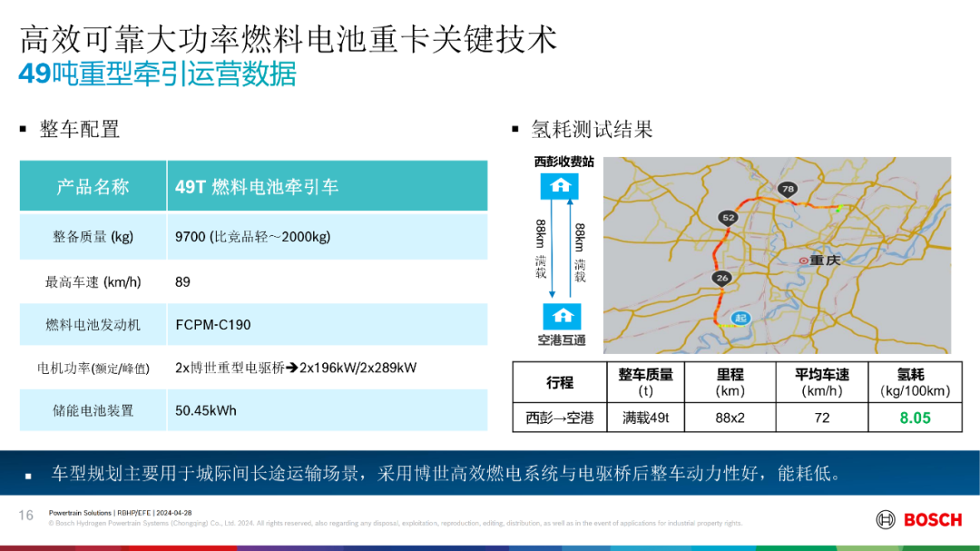Screen dimensions: 980x551
Task: Click the 燃料电池发动机 row label
Action: 93,325
